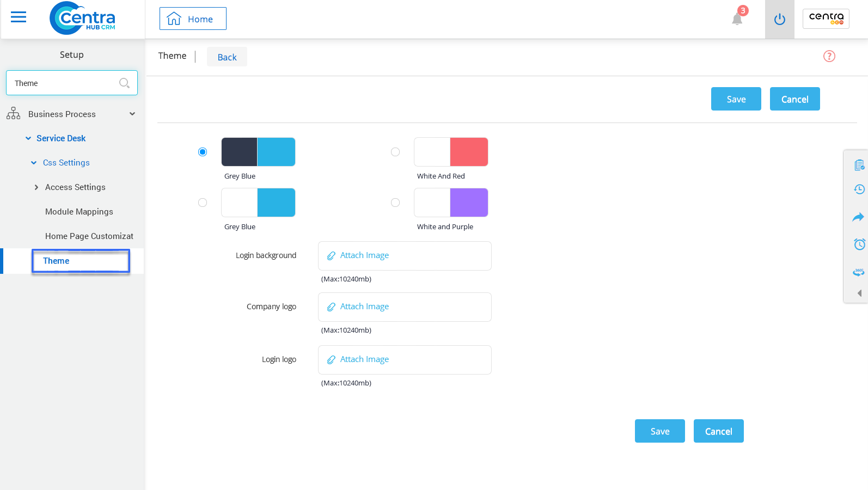Click Css Settings menu entry
Image resolution: width=868 pixels, height=490 pixels.
pos(66,163)
